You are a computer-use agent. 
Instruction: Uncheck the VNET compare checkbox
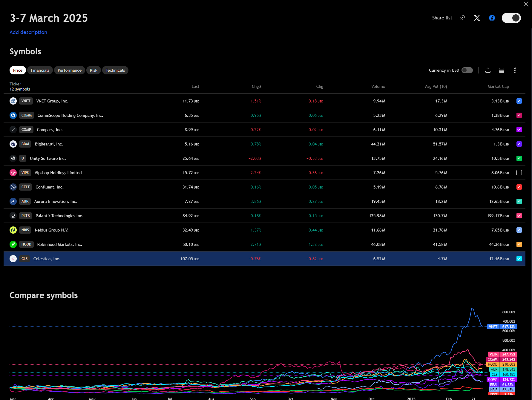pos(519,101)
